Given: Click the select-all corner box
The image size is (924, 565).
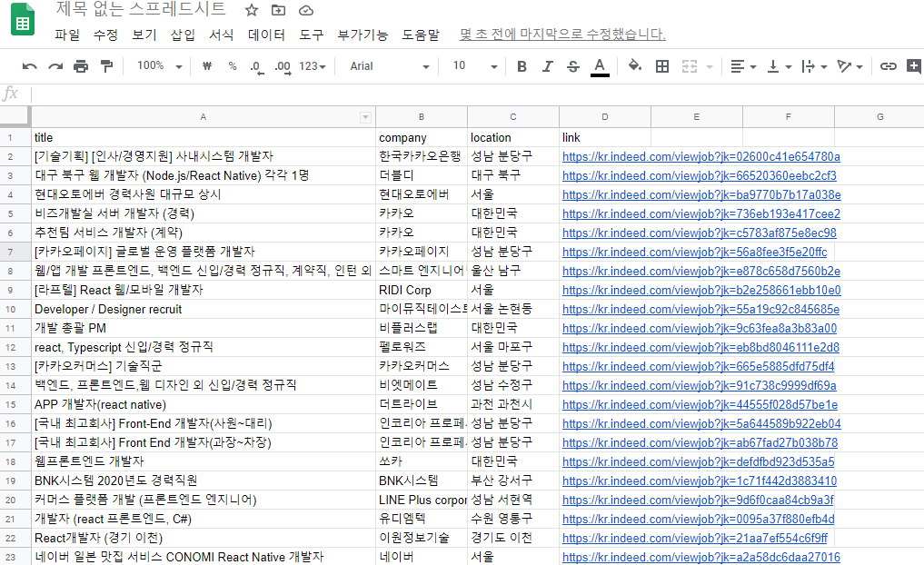Looking at the screenshot, I should pos(15,116).
